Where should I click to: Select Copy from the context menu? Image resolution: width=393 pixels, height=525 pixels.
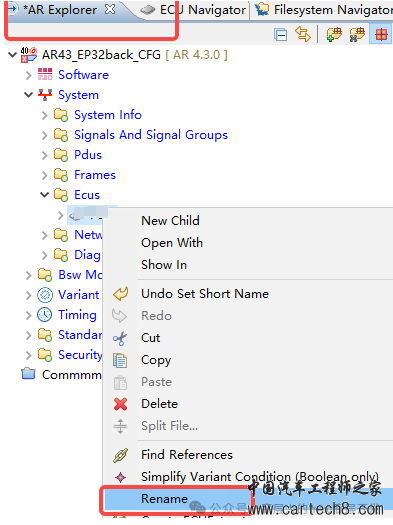tap(156, 360)
